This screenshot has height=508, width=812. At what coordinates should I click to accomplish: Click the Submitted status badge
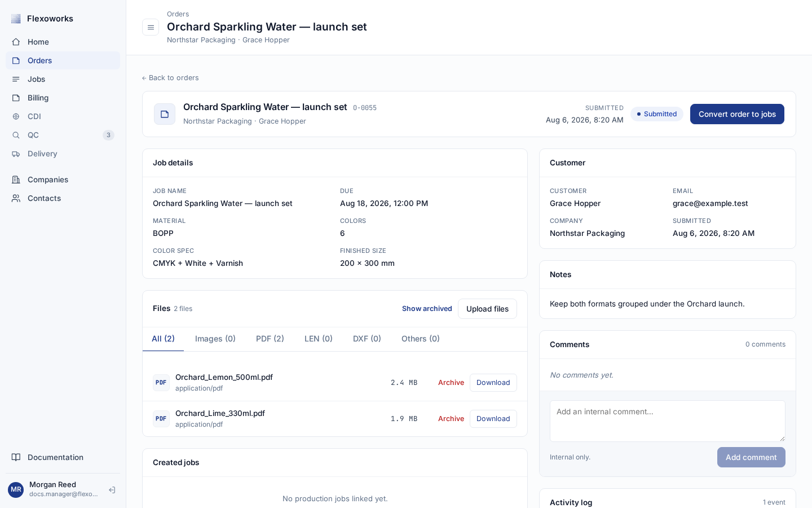(x=657, y=114)
